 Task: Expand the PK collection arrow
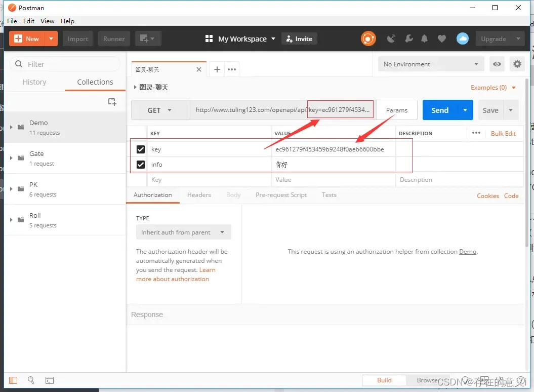pyautogui.click(x=11, y=189)
